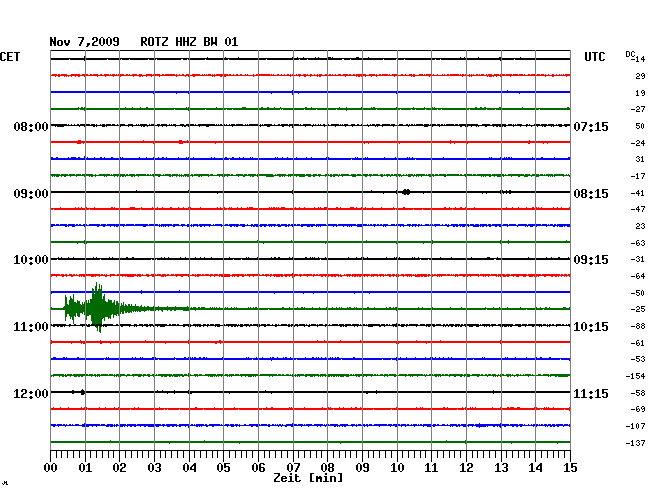Click the DC value "-107"
The width and height of the screenshot is (650, 494).
pos(635,426)
